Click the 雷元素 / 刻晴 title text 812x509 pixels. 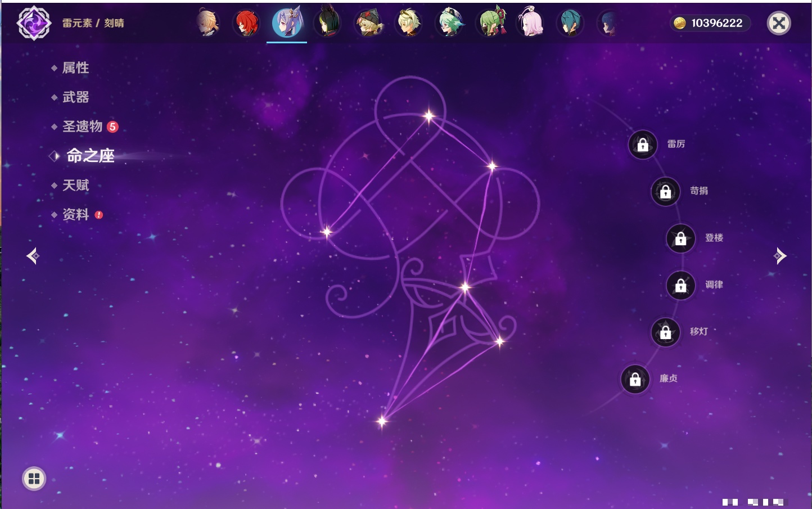coord(93,23)
